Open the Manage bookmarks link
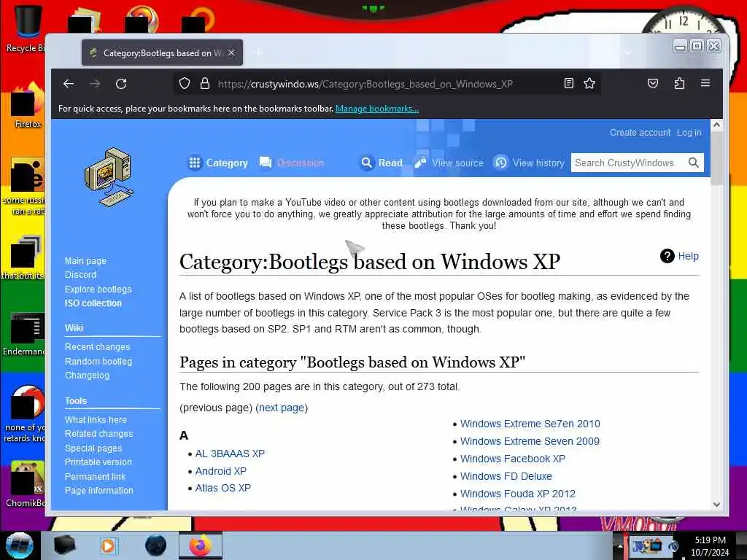This screenshot has height=560, width=747. tap(377, 109)
